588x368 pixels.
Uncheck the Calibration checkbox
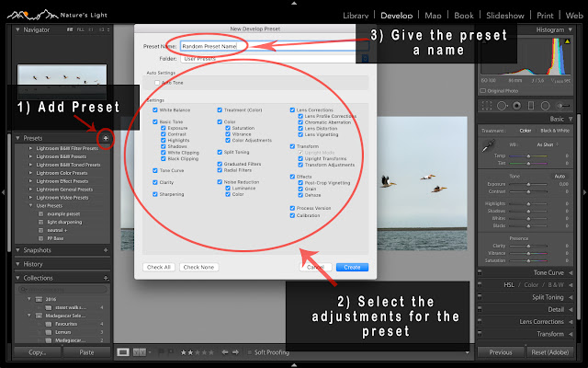coord(292,215)
